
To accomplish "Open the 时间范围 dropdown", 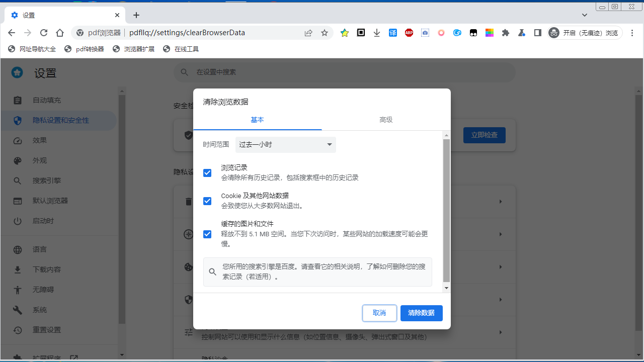I will [285, 144].
